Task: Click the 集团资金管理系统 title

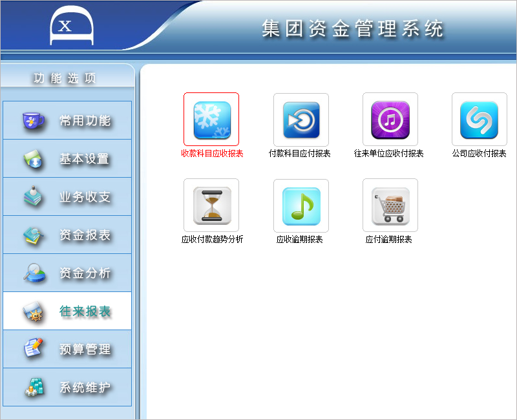Action: pos(352,28)
